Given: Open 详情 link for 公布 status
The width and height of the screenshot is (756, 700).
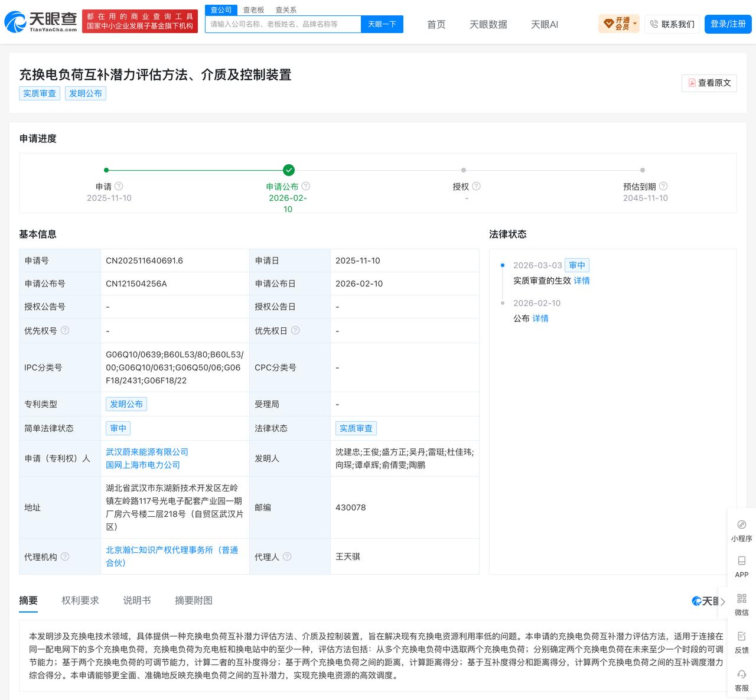Looking at the screenshot, I should (540, 318).
